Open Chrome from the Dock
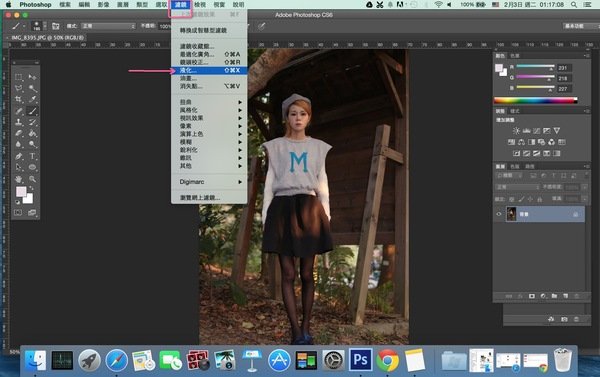This screenshot has width=600, height=377. pyautogui.click(x=387, y=360)
